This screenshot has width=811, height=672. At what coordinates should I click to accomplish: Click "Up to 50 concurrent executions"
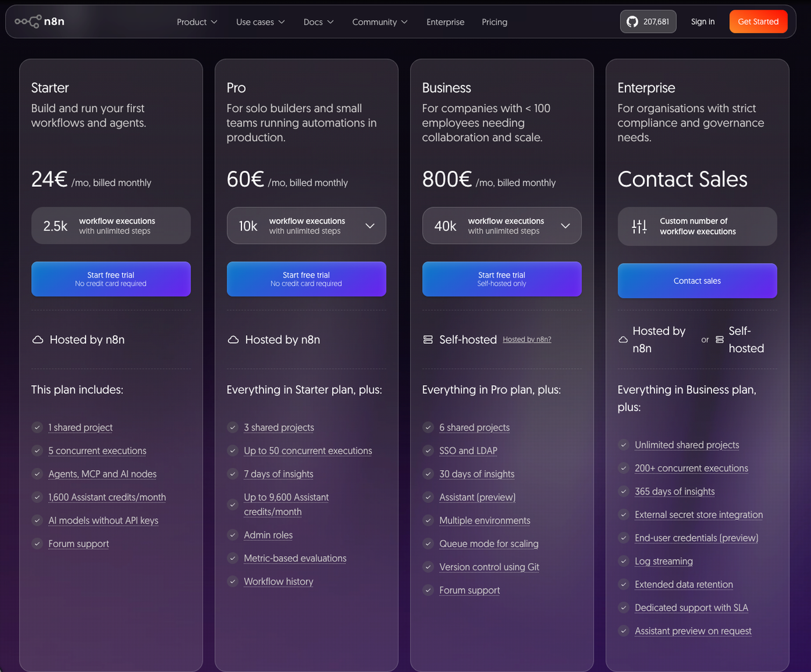click(x=308, y=451)
